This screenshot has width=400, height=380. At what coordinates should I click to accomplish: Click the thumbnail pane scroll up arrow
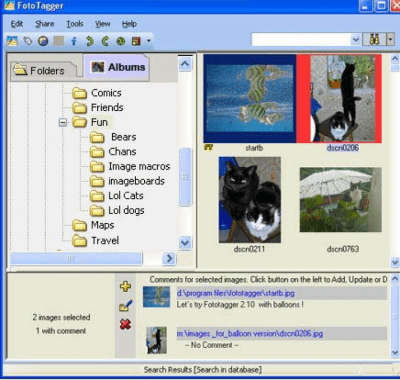click(x=395, y=59)
